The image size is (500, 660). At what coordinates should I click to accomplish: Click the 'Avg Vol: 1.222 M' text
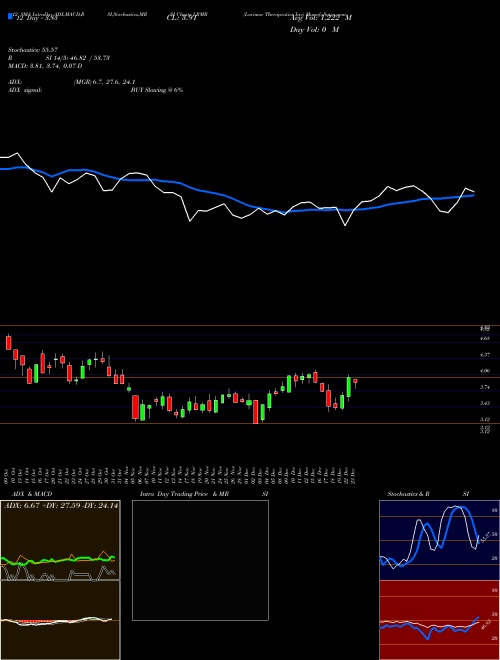click(321, 18)
